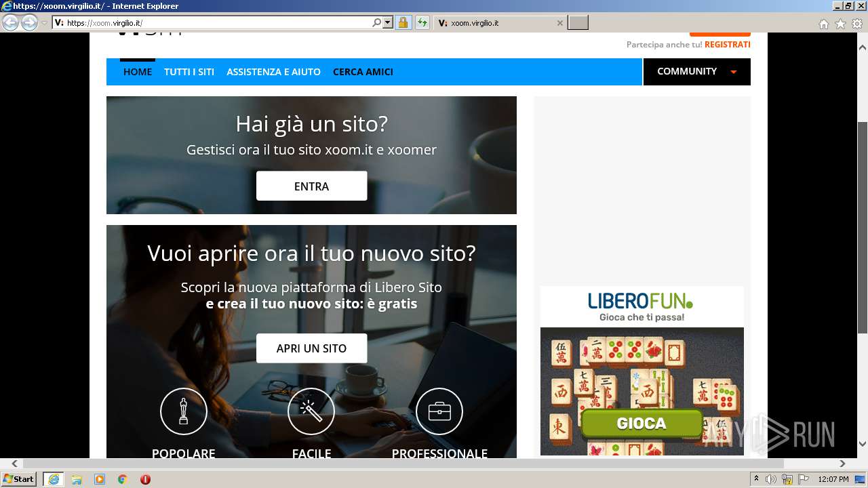The width and height of the screenshot is (868, 488).
Task: Open ASSISTENZA E AIUTO menu item
Action: [x=273, y=71]
